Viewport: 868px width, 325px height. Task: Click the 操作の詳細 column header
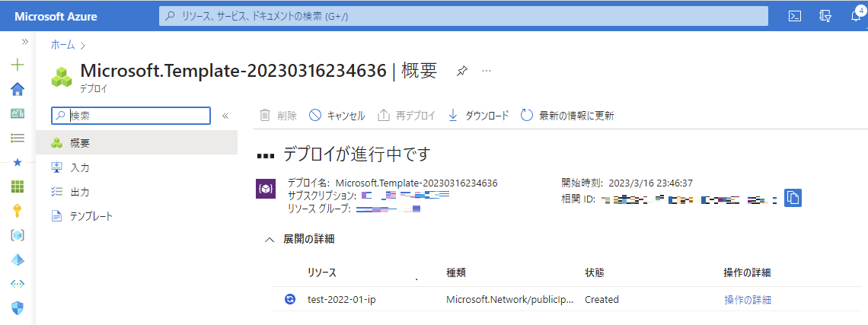point(748,272)
